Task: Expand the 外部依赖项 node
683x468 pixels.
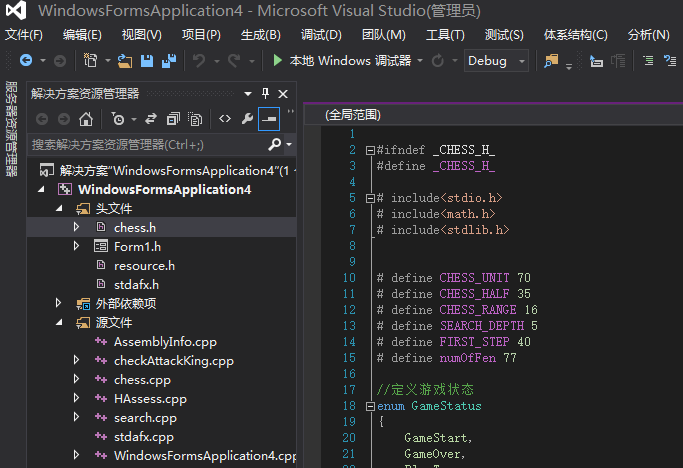Action: click(58, 303)
